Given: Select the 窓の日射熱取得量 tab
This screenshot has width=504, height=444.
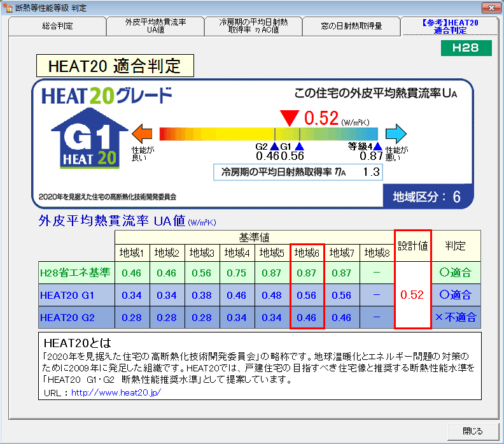Looking at the screenshot, I should pos(351,26).
